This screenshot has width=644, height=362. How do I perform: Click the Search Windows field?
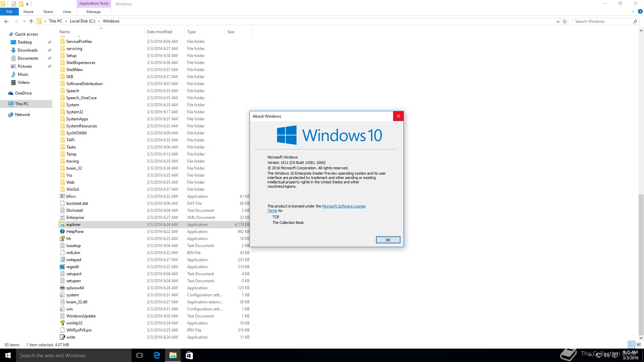(x=602, y=21)
